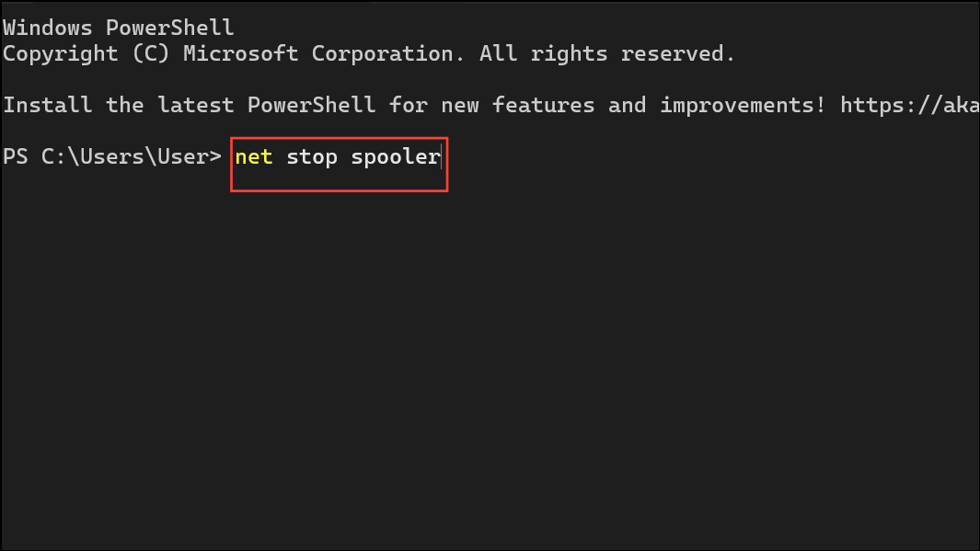
Task: Click the "(C)" copyright symbol text
Action: [151, 53]
